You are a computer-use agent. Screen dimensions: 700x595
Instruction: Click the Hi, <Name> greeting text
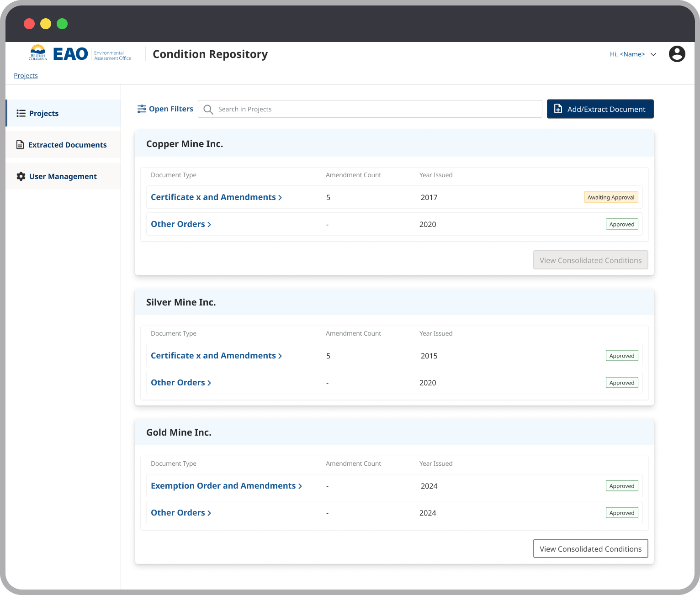(627, 54)
